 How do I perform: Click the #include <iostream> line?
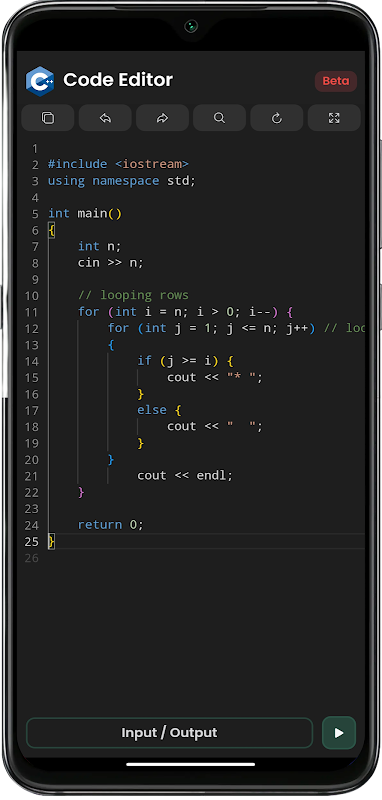pos(118,164)
